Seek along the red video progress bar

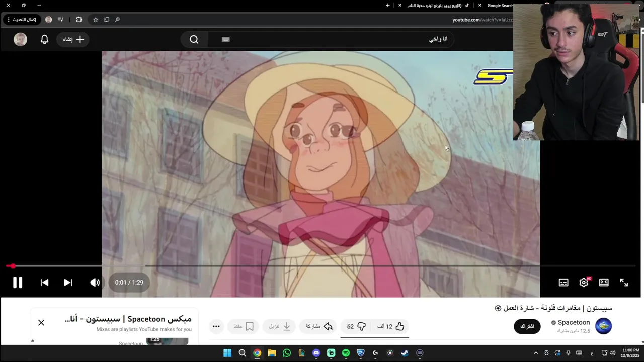(x=322, y=266)
